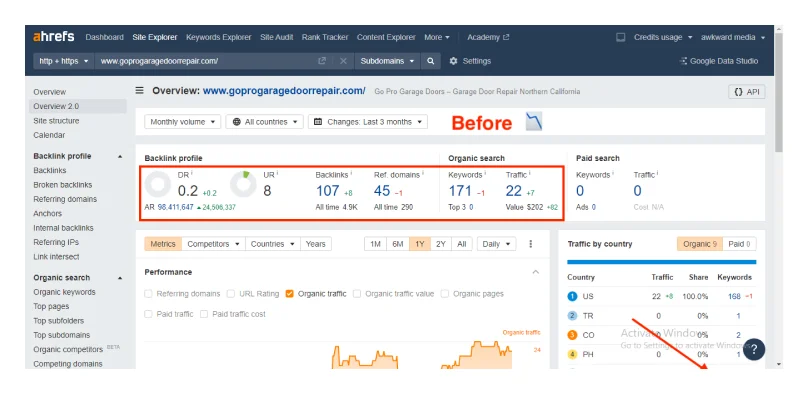Tick the Paid traffic cost checkbox
808x394 pixels.
(204, 314)
